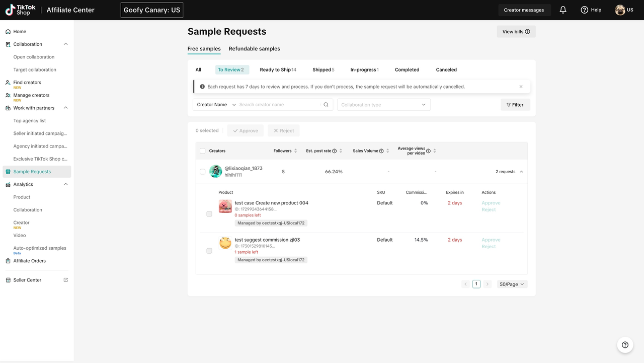Screen dimensions: 644x363
Task: Sort by Followers column arrows
Action: (295, 151)
